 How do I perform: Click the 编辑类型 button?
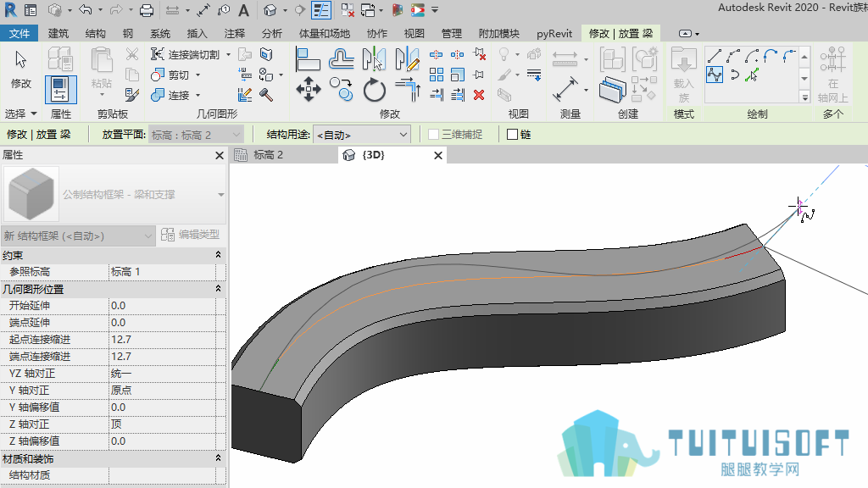coord(191,236)
